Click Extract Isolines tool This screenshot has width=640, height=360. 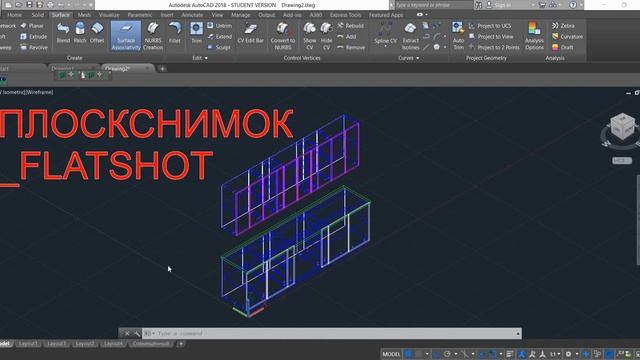pos(410,36)
